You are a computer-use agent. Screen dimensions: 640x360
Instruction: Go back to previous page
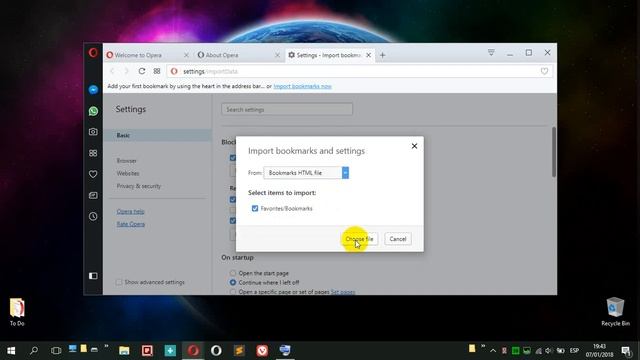(112, 71)
